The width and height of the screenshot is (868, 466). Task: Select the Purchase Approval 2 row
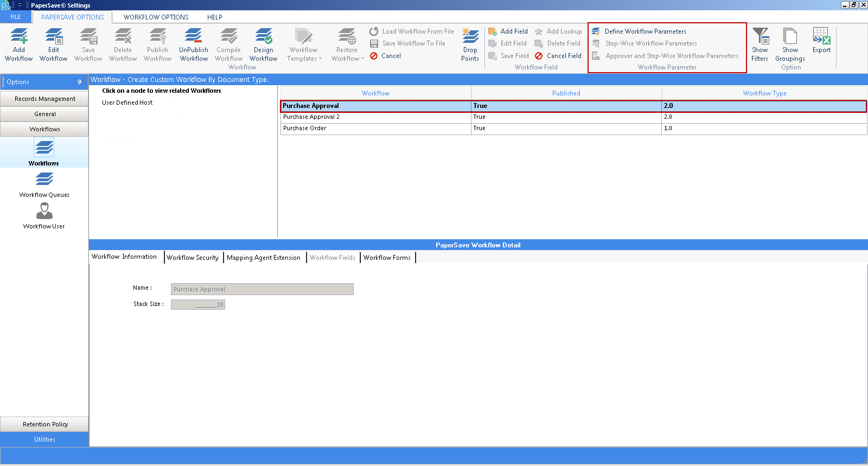pos(573,117)
